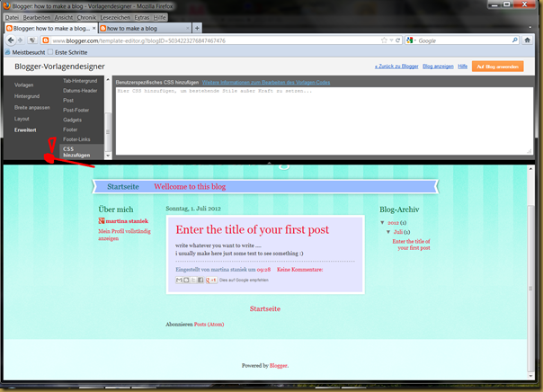Click 'Wellcome to this blog' page tab
The image size is (543, 392).
[x=190, y=187]
